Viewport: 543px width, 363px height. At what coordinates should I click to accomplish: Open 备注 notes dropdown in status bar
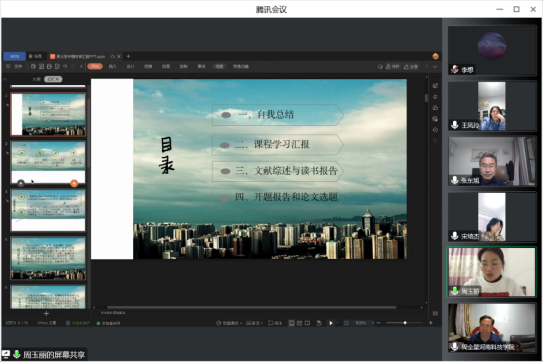pos(254,323)
